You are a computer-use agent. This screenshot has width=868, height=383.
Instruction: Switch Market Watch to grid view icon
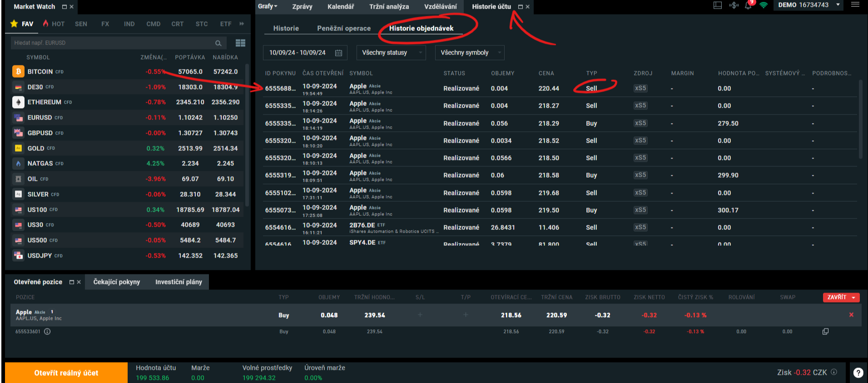pyautogui.click(x=240, y=43)
